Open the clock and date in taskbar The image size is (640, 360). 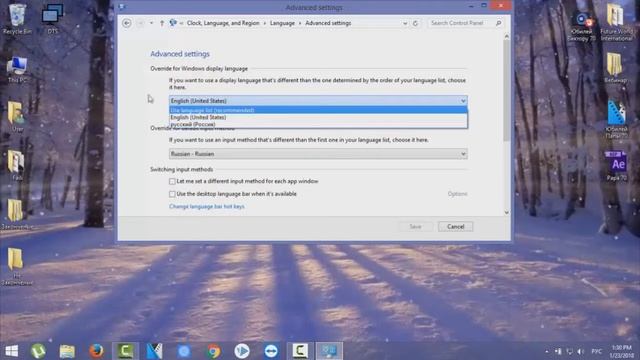tap(622, 351)
